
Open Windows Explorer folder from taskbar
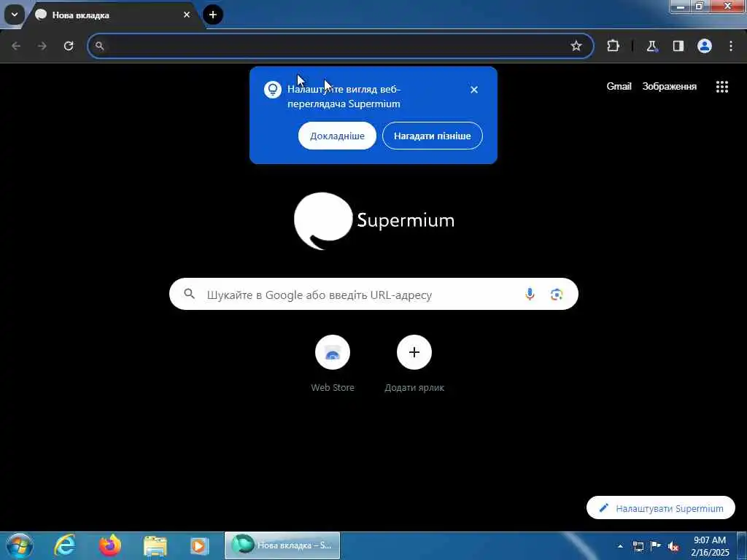(155, 545)
